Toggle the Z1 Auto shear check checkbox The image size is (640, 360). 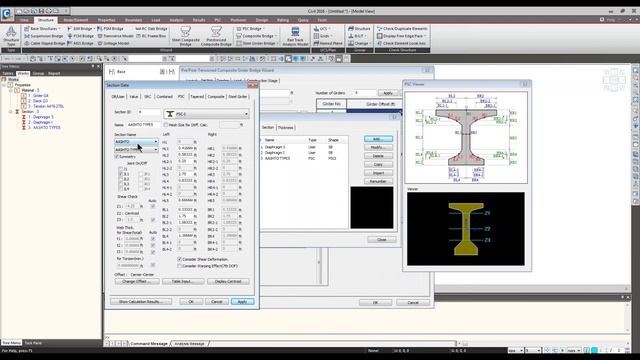click(x=153, y=206)
